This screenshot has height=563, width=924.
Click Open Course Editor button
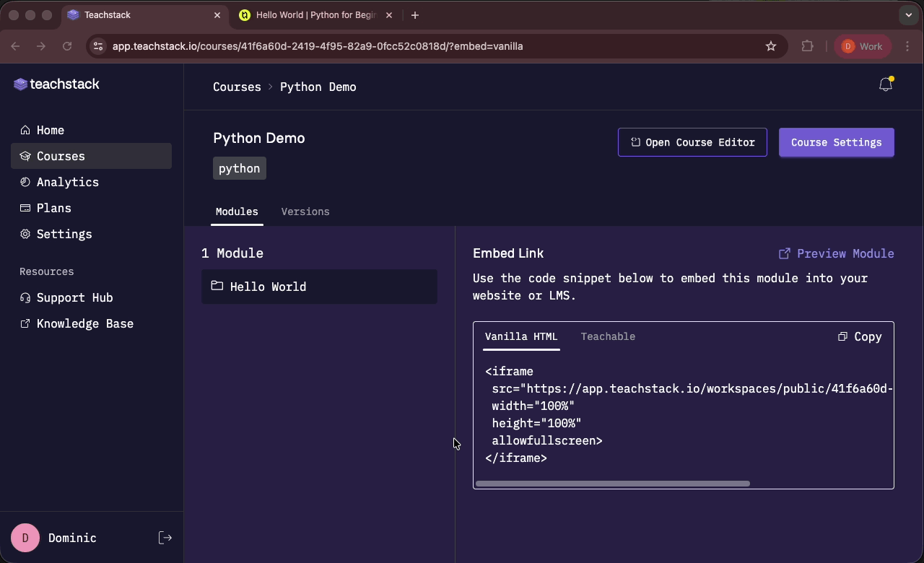coord(692,142)
